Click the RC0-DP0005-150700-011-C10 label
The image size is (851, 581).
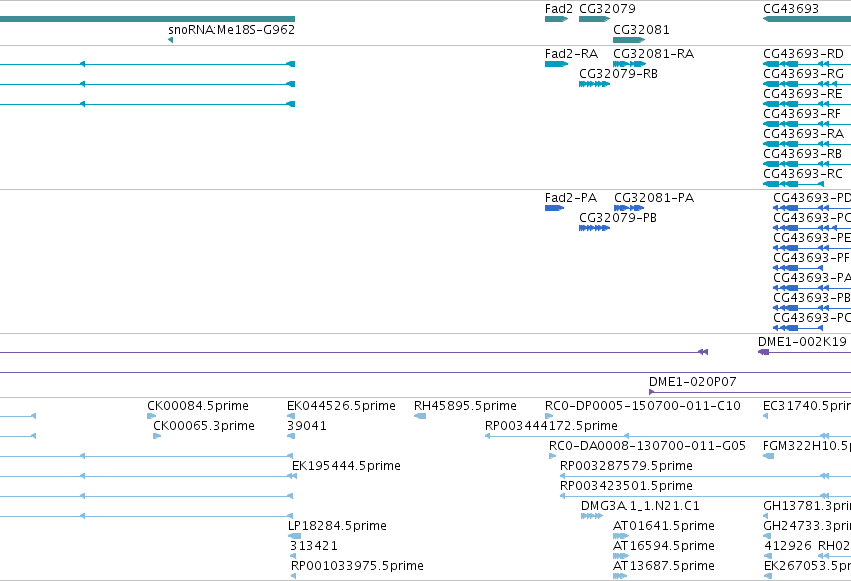(x=643, y=406)
